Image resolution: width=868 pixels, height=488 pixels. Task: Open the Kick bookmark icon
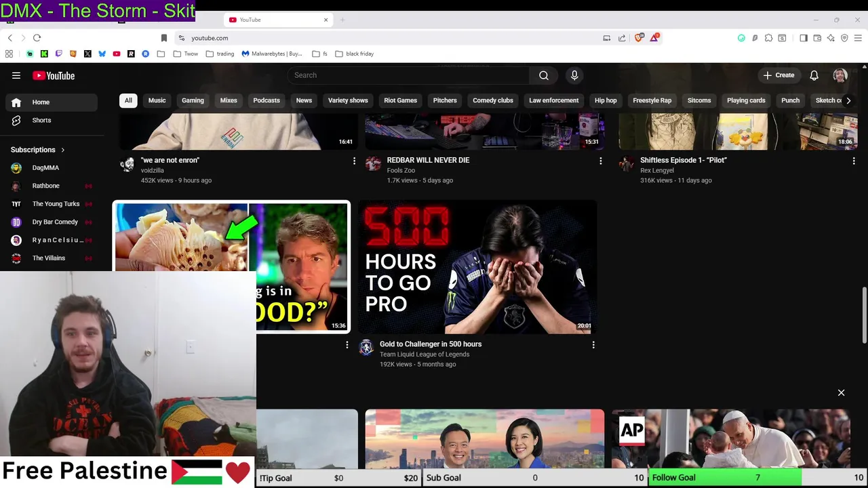point(44,54)
